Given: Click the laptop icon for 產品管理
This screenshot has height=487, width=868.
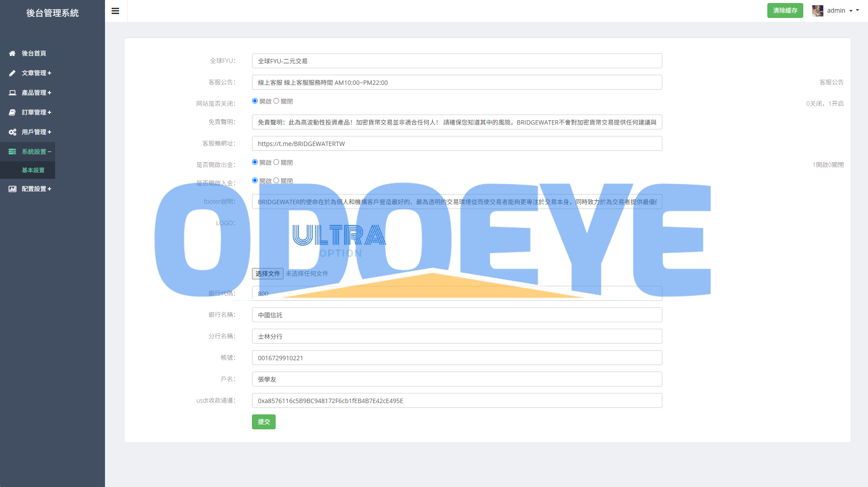Looking at the screenshot, I should 12,93.
